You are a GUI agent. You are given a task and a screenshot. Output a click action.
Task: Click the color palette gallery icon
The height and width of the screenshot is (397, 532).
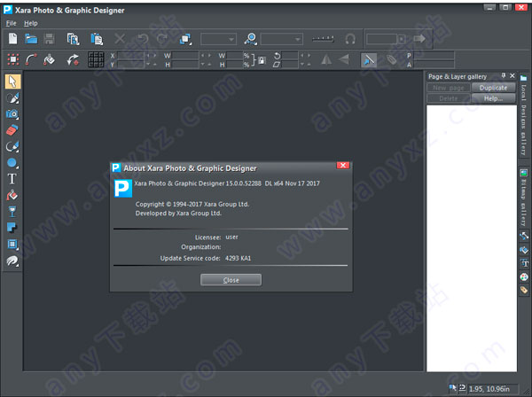click(524, 277)
